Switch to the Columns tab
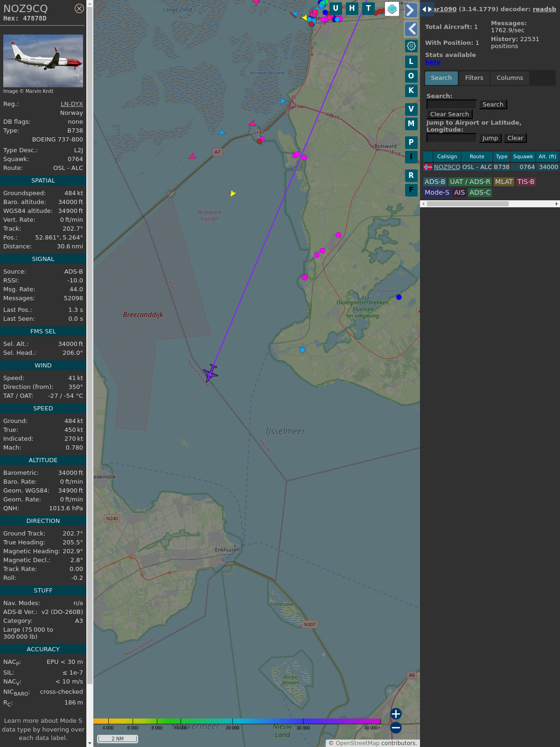The image size is (560, 747). coord(510,78)
